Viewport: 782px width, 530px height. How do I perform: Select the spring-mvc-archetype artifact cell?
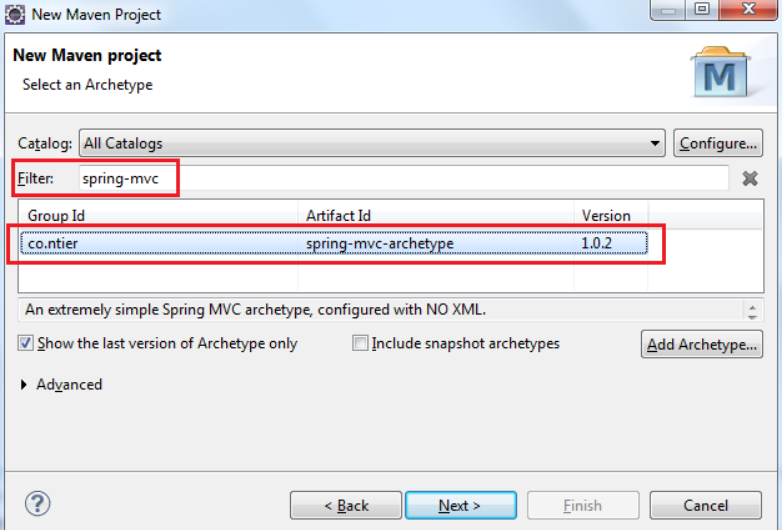tap(436, 243)
